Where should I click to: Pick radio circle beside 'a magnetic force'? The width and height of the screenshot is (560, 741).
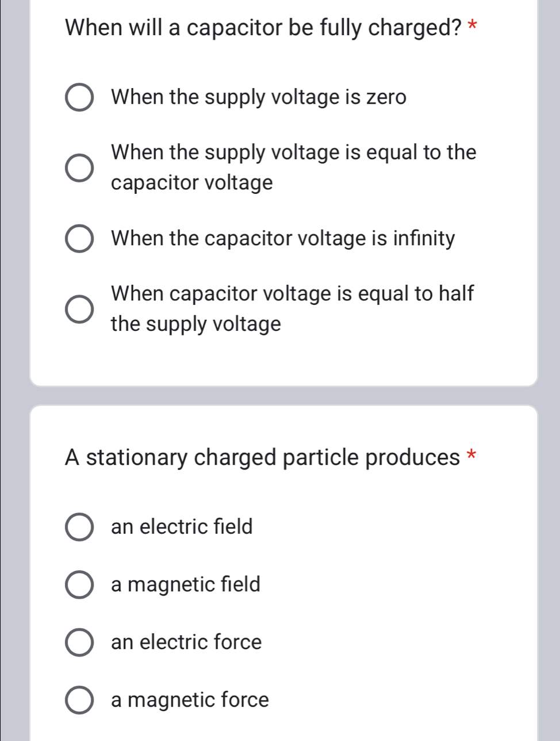pyautogui.click(x=79, y=701)
